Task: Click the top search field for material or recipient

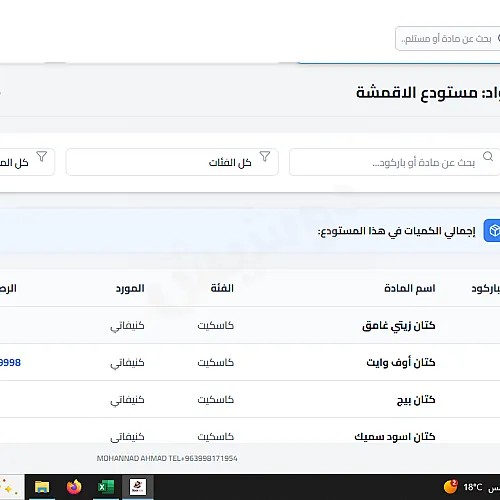Action: click(x=448, y=39)
